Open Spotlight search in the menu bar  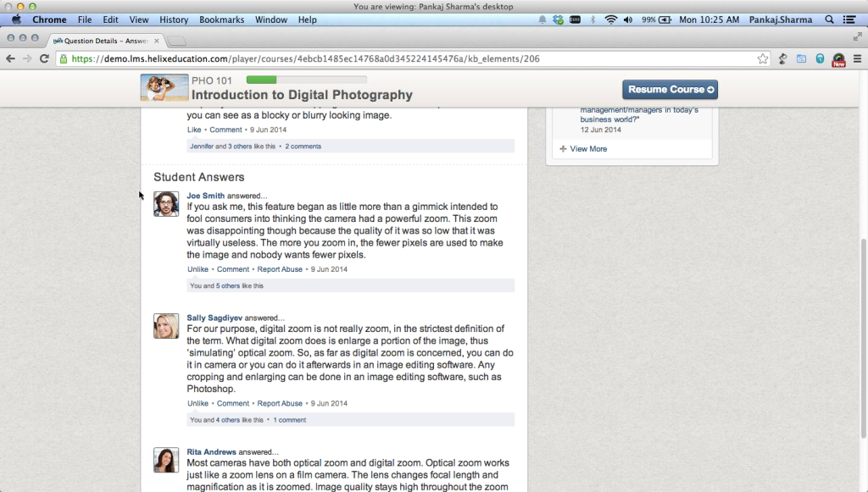coord(829,20)
